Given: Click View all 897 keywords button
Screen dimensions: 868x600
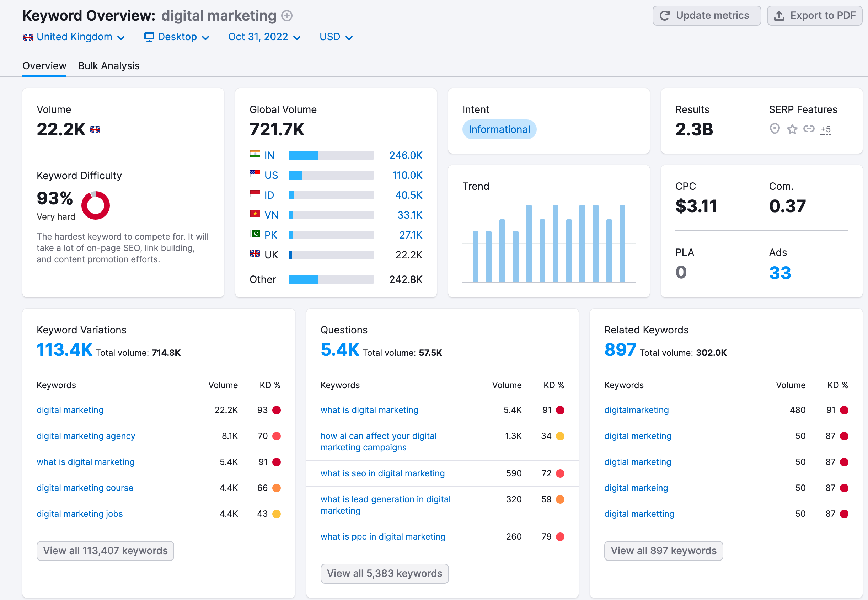Looking at the screenshot, I should tap(664, 551).
